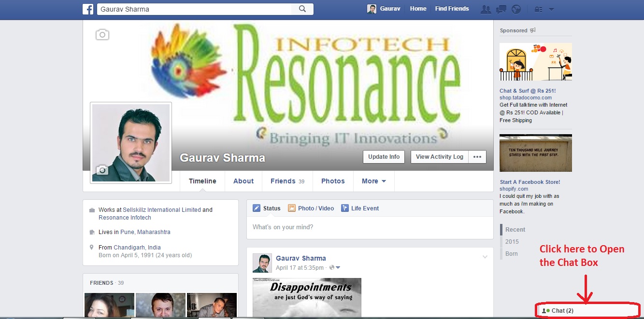The image size is (644, 319).
Task: Click the Photo / Video picture icon
Action: 292,208
